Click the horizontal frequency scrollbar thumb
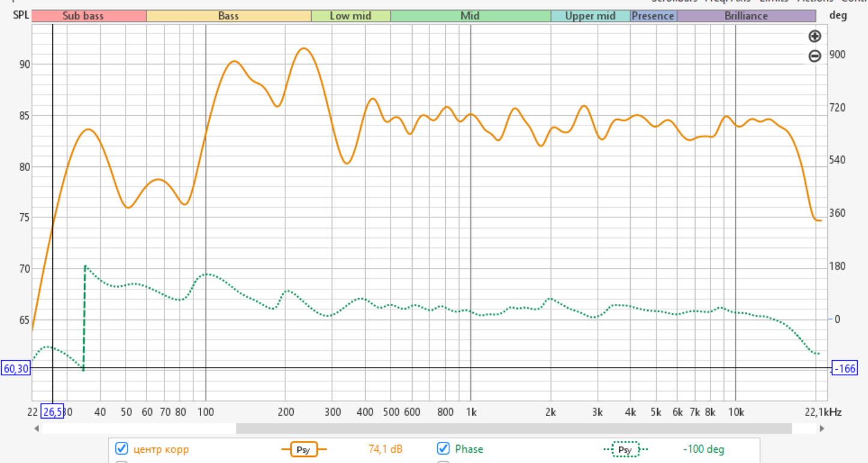 (514, 429)
